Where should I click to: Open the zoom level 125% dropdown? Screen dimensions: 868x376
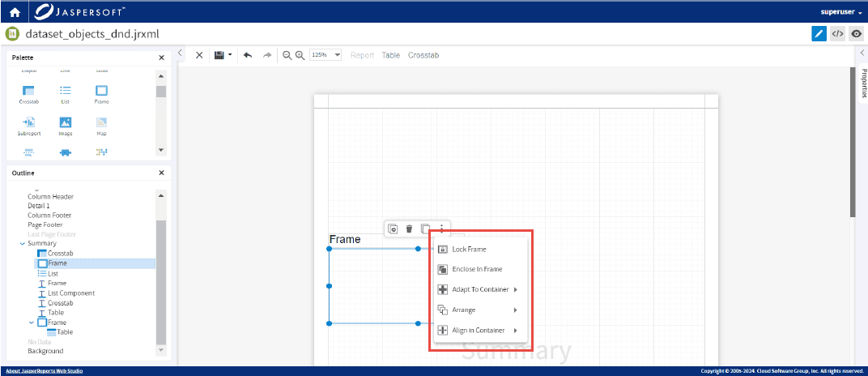click(325, 55)
